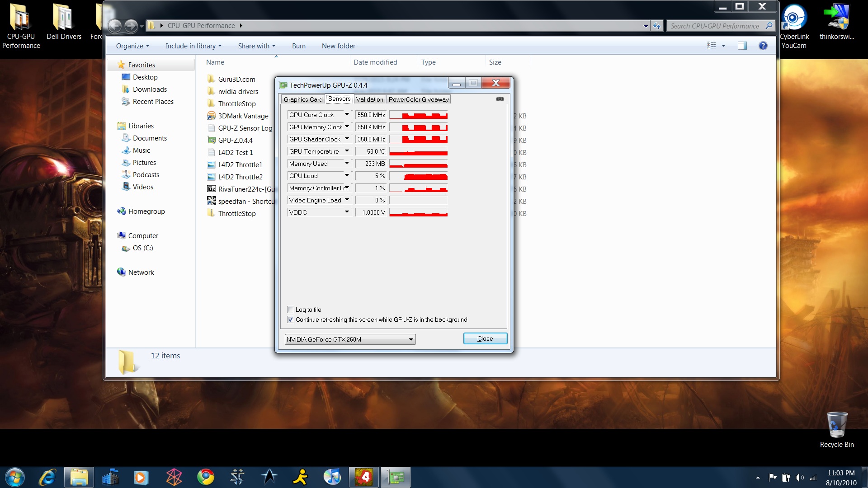This screenshot has width=868, height=488.
Task: Open the NVIDIA GeForce GTX 260M dropdown
Action: pyautogui.click(x=350, y=339)
